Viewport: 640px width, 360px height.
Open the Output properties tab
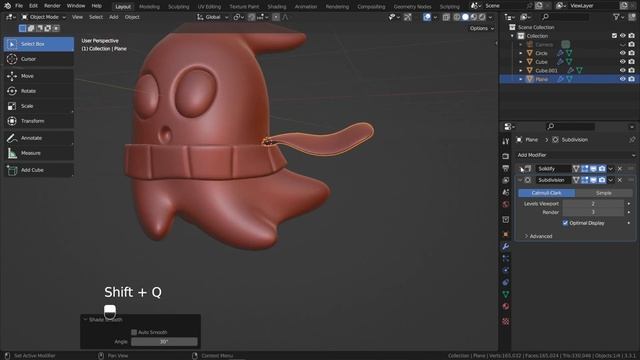point(505,168)
